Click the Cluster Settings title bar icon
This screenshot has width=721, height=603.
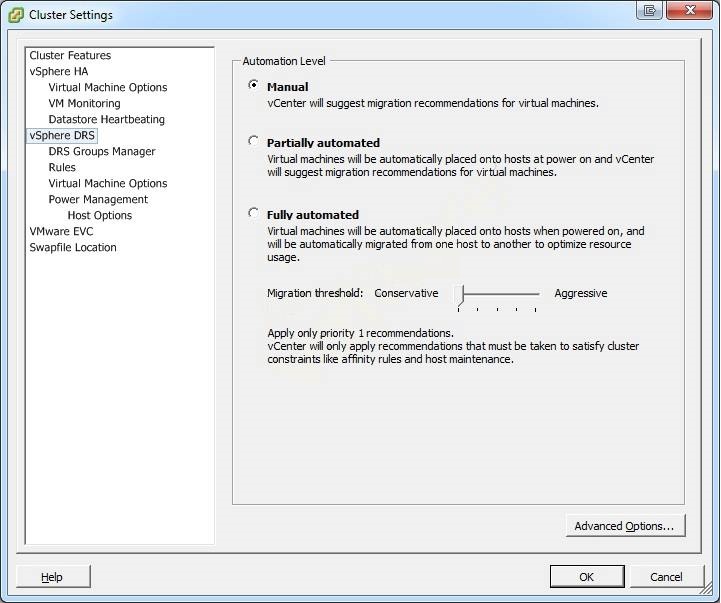click(x=16, y=15)
